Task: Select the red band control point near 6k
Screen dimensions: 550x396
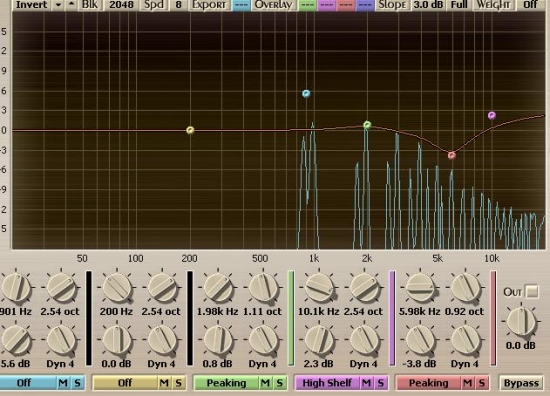Action: click(452, 155)
